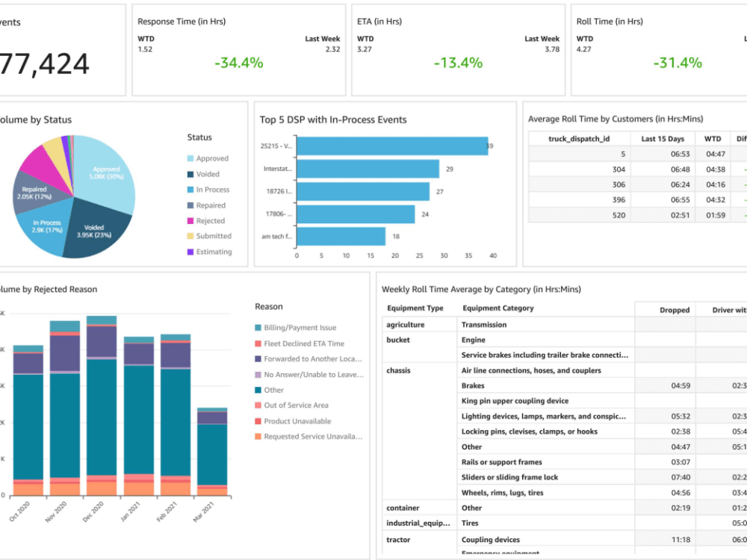Click the "In Process" legend color swatch
Image resolution: width=747 pixels, height=560 pixels.
[190, 190]
